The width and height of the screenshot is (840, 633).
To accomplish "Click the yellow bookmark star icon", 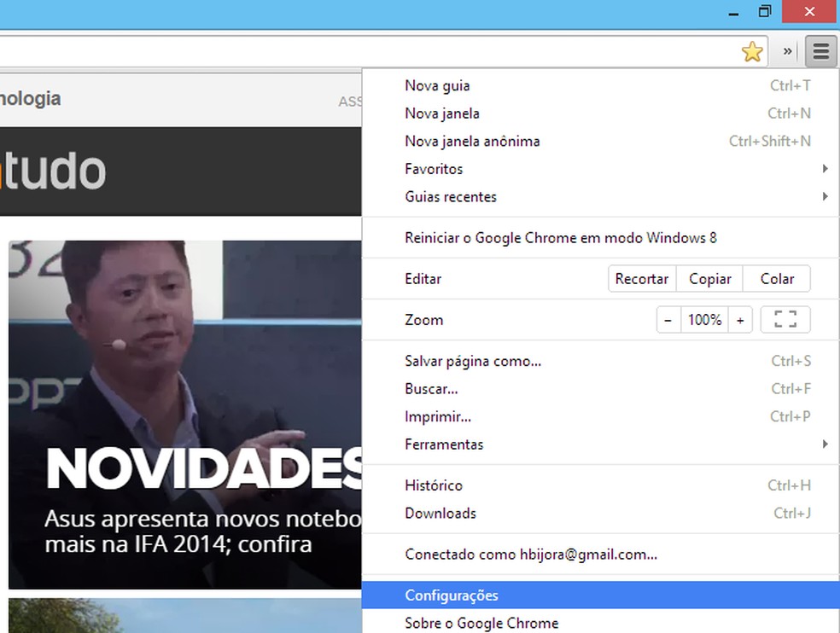I will pyautogui.click(x=752, y=51).
